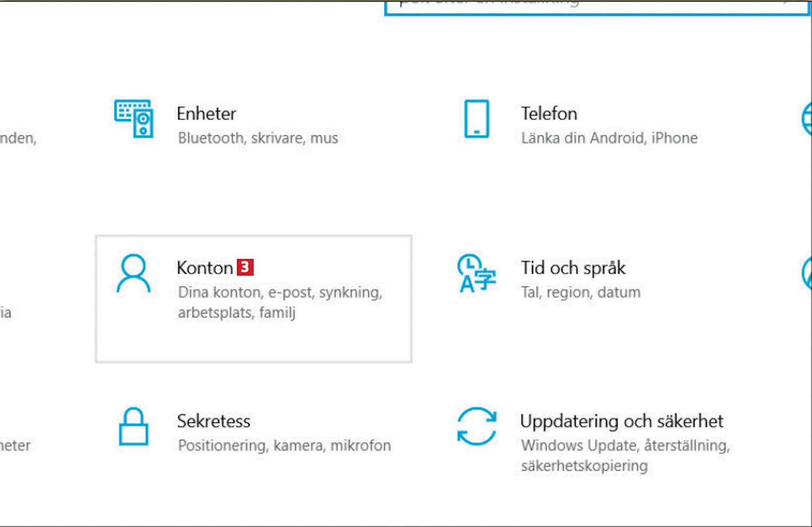Click the partially visible globe icon beside Telefon
The image size is (812, 527).
click(x=807, y=119)
